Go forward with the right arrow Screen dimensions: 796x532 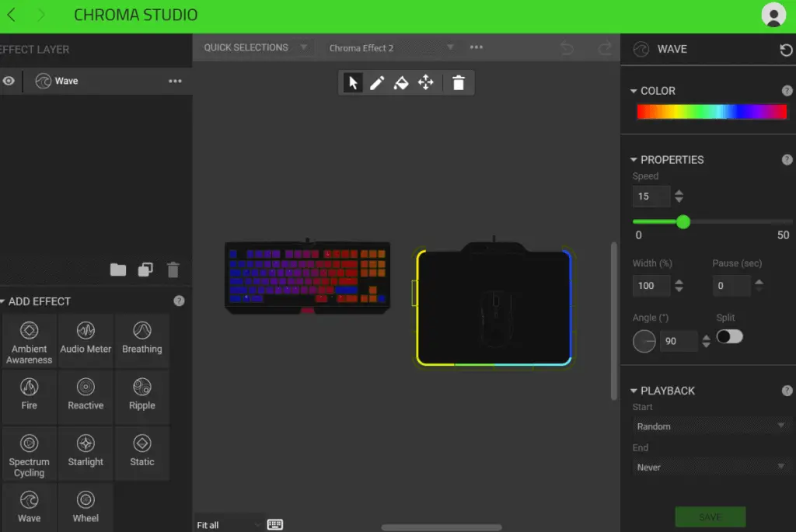pyautogui.click(x=42, y=15)
